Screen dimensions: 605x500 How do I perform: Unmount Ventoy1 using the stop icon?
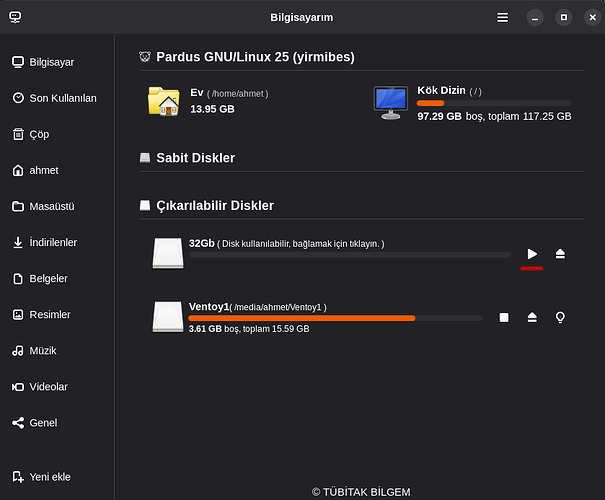coord(504,317)
